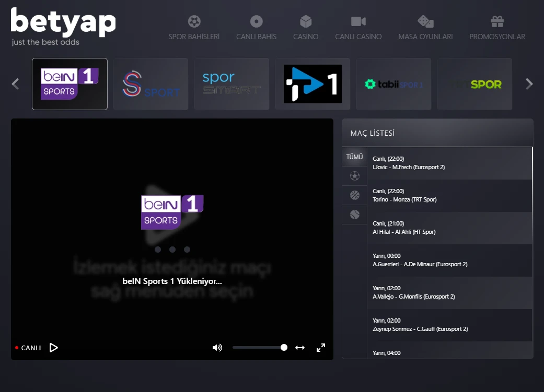Filter match list by basketball icon
This screenshot has width=544, height=392.
coord(355,195)
